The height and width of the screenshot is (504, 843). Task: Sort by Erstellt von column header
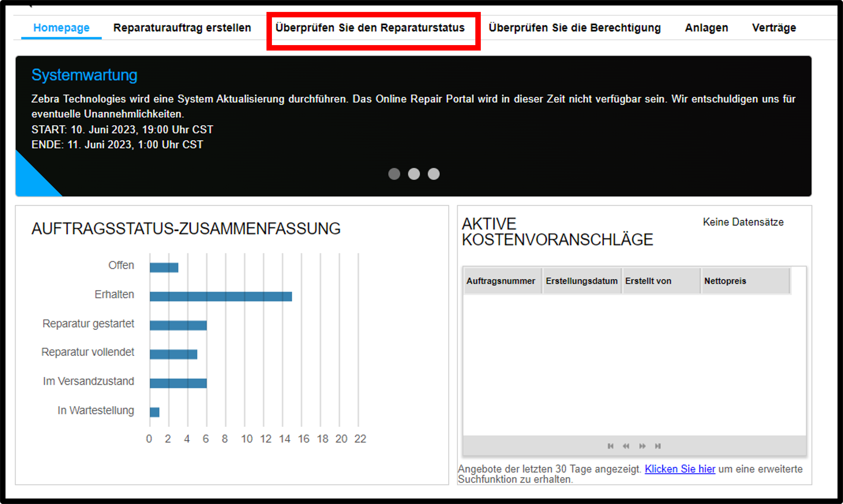[x=662, y=281]
